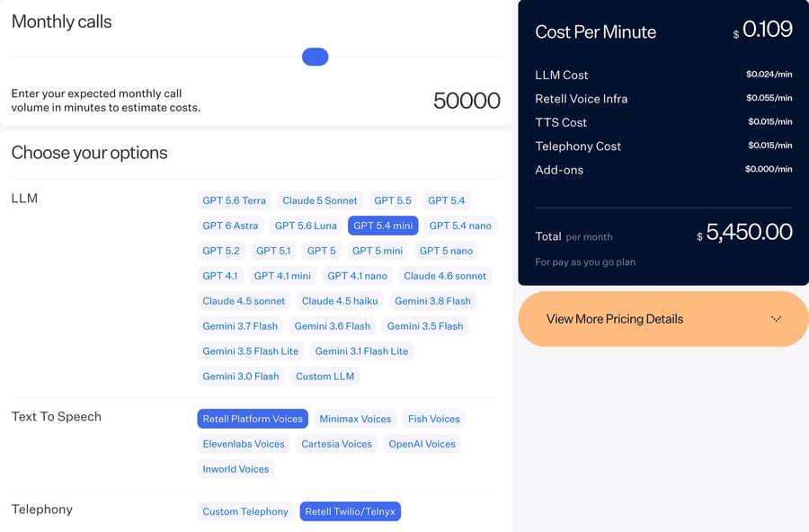Choose Claude 5 Sonnet LLM option

[x=320, y=200]
